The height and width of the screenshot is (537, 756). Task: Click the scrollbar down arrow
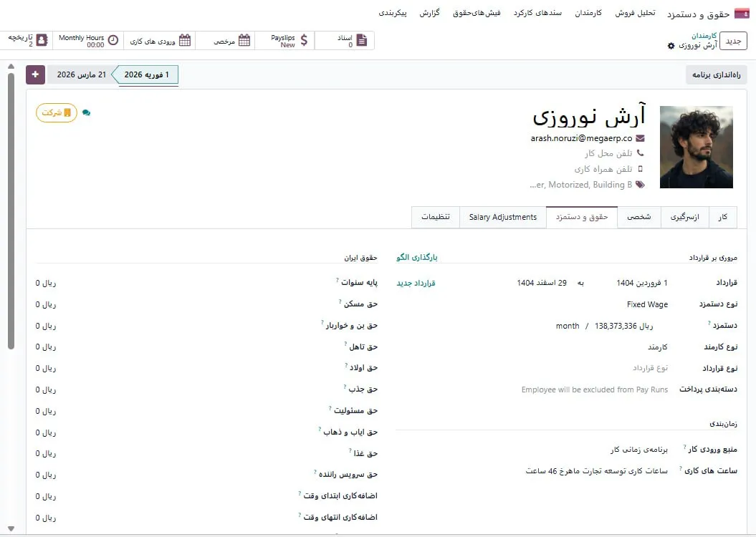[x=11, y=529]
